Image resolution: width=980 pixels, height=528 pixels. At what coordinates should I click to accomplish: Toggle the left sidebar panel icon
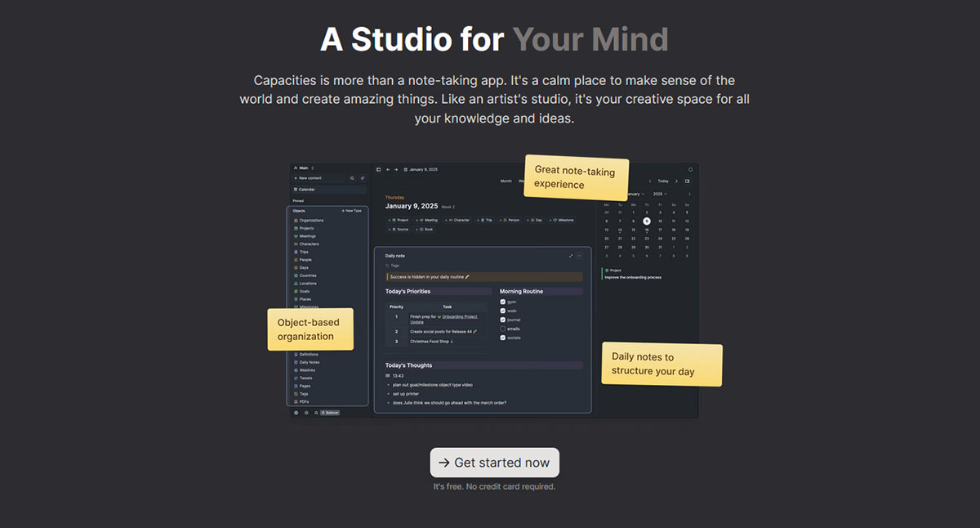379,169
